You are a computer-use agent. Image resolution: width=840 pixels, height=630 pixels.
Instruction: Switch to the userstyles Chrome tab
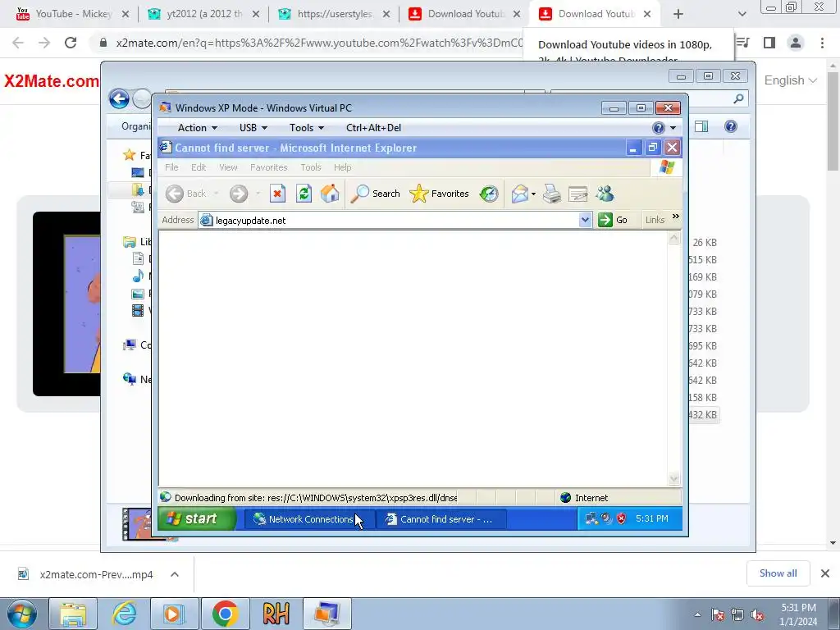334,14
